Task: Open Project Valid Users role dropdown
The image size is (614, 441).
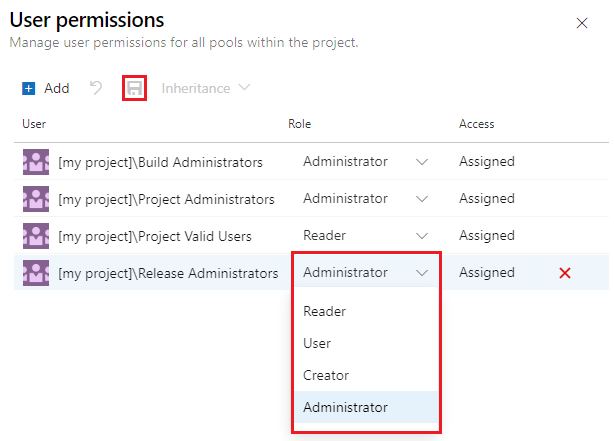Action: click(x=421, y=236)
